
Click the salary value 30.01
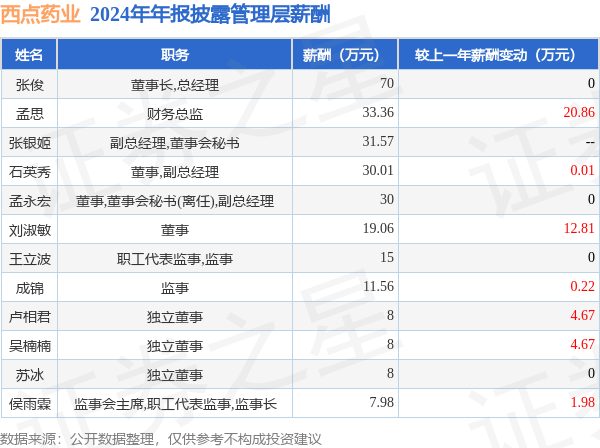378,171
